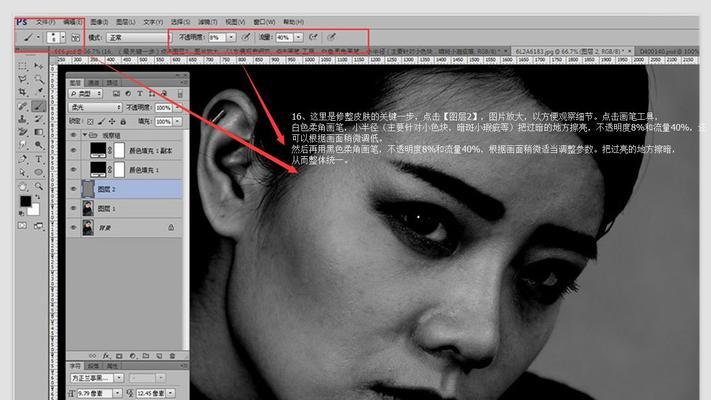Screen dimensions: 711x400
Task: Select the Crop tool
Action: pyautogui.click(x=22, y=93)
